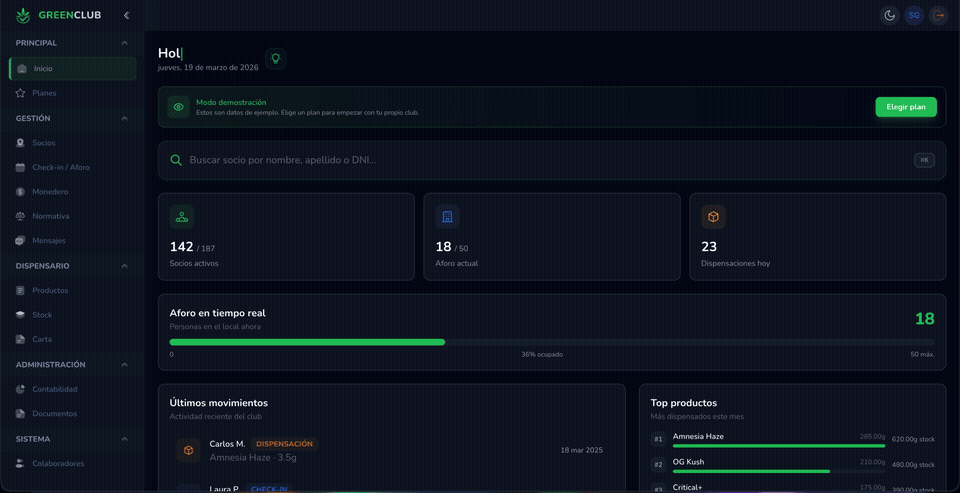Go to Carta section
The image size is (960, 493).
pyautogui.click(x=73, y=339)
